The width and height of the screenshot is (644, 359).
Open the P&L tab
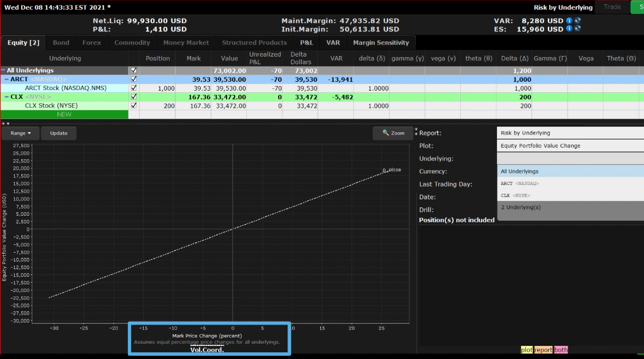pos(307,43)
